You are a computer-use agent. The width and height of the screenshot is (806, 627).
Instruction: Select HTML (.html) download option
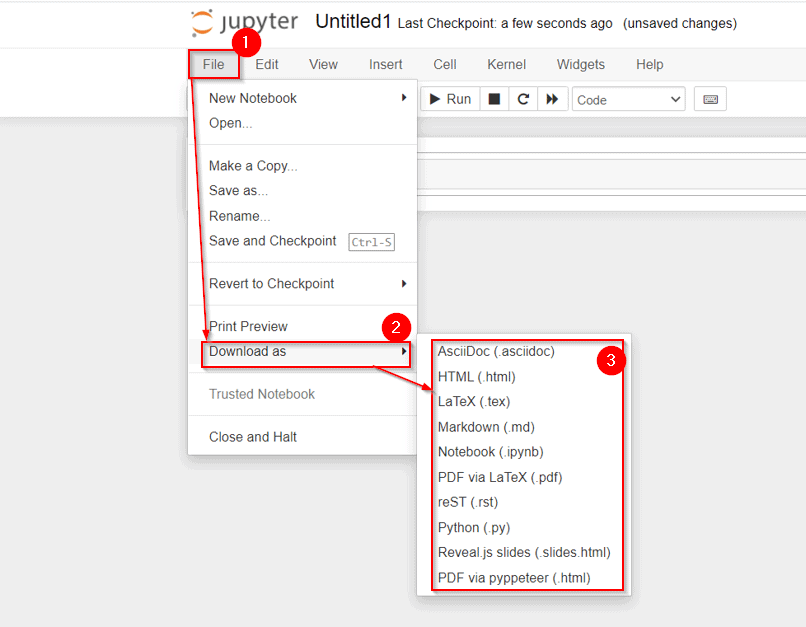(477, 377)
